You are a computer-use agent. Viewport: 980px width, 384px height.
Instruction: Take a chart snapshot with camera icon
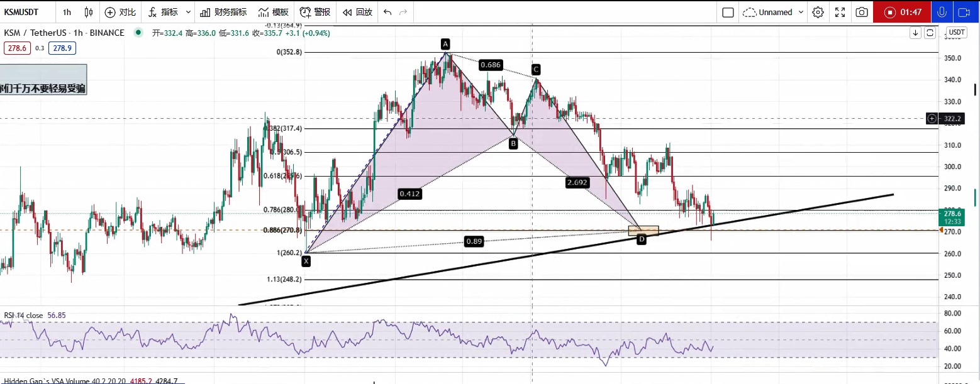[x=862, y=12]
